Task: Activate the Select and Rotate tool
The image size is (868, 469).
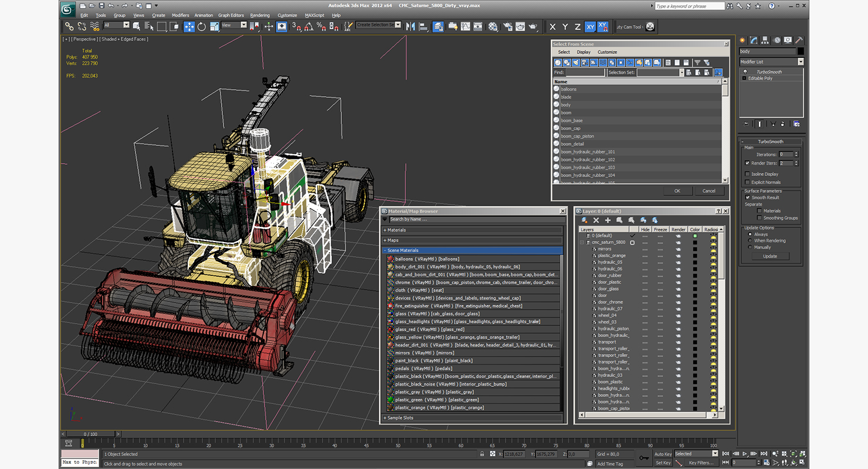Action: 202,26
